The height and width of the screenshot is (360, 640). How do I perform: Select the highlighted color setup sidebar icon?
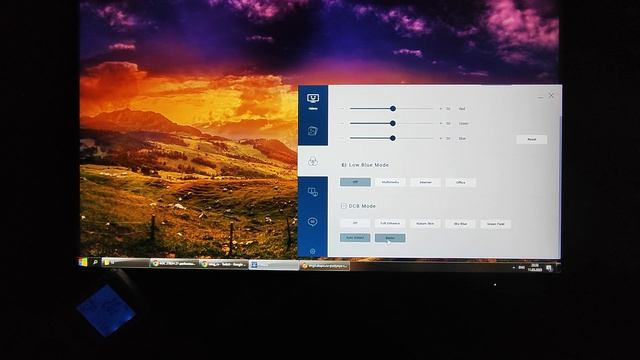(x=313, y=161)
